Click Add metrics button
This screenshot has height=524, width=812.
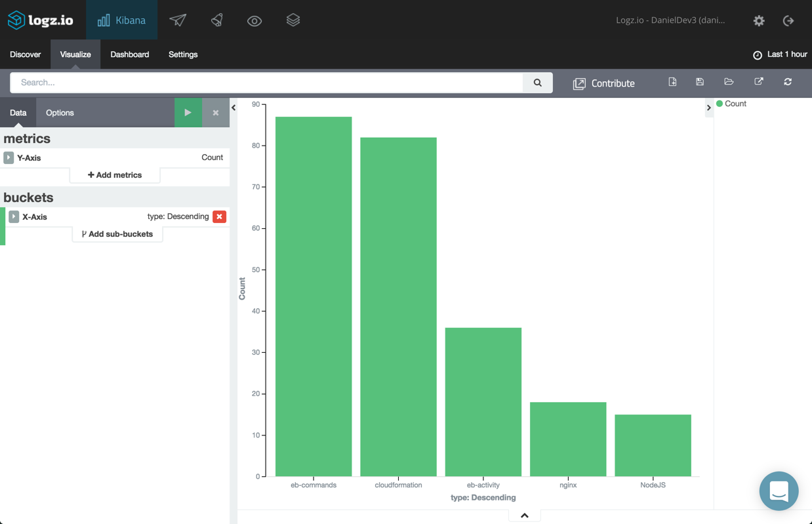[x=115, y=175]
